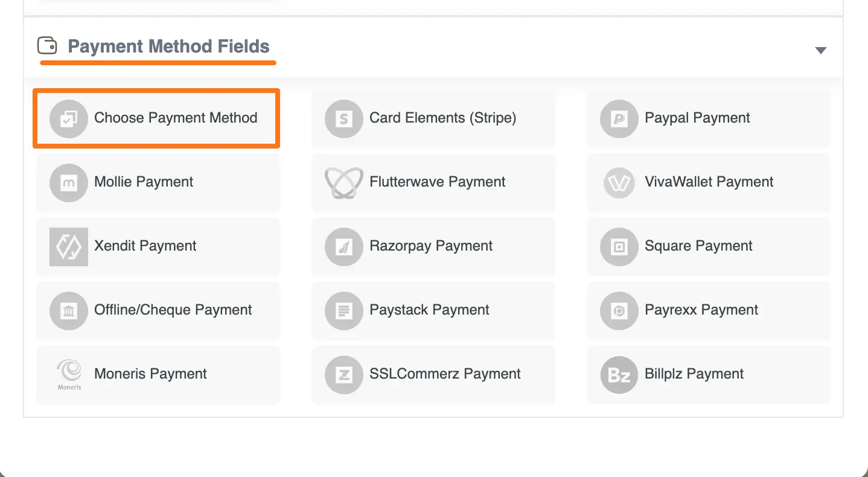Click the Razorpay Payment icon
This screenshot has height=477, width=868.
pos(343,246)
